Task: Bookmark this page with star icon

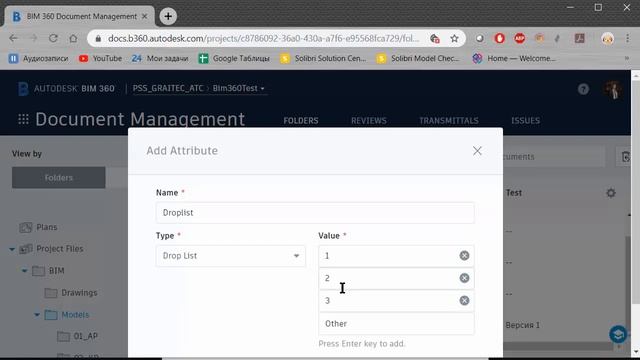Action: (454, 38)
